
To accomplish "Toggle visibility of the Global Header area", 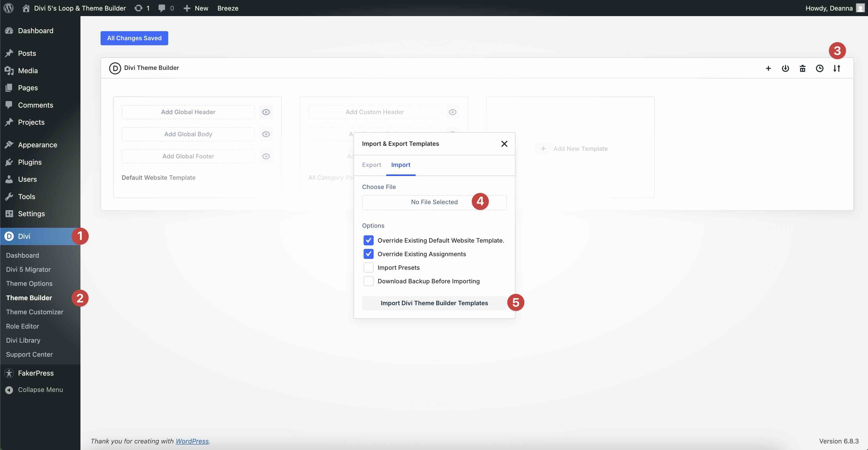I will coord(266,112).
